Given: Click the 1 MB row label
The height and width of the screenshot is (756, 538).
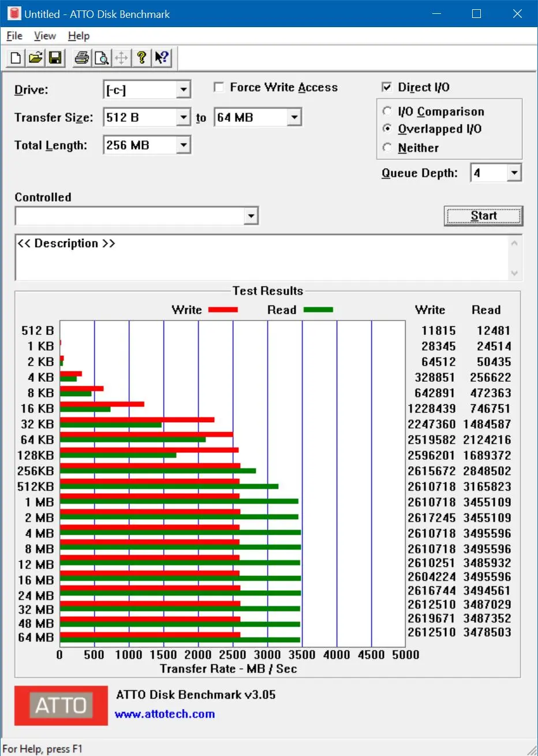Looking at the screenshot, I should pyautogui.click(x=39, y=502).
